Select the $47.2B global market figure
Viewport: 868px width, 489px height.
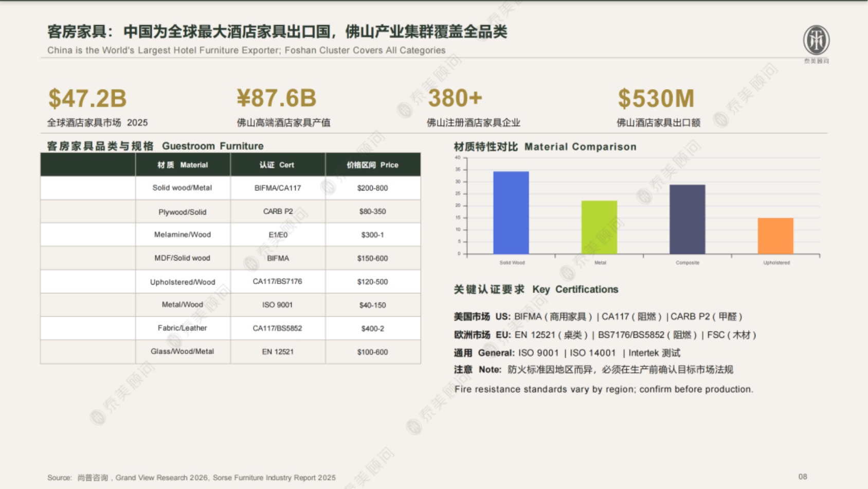coord(87,98)
